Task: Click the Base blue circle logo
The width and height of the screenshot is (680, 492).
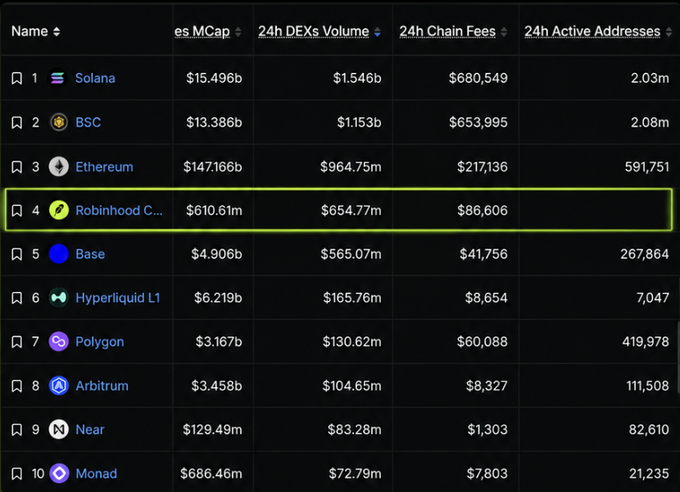Action: (59, 254)
